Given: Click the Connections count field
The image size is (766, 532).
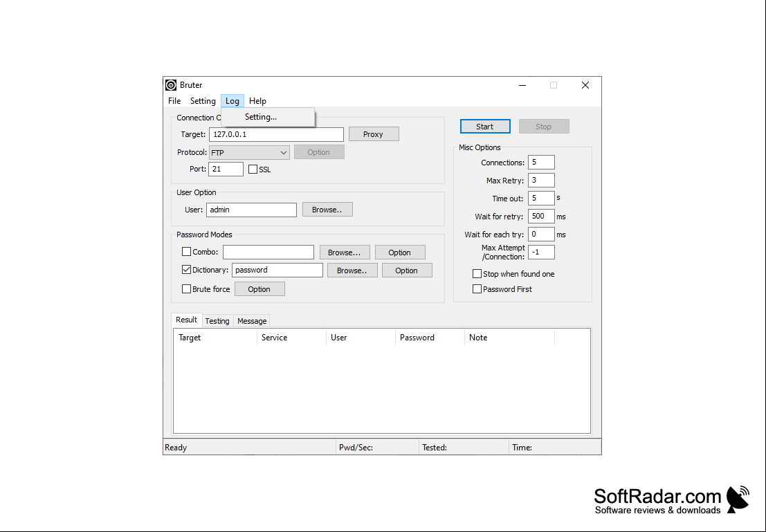Looking at the screenshot, I should point(541,162).
